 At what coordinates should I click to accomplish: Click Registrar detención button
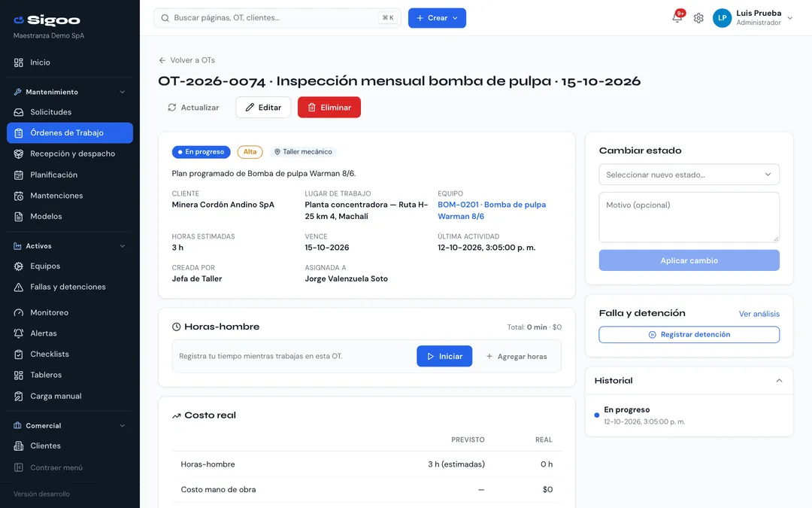pos(689,334)
